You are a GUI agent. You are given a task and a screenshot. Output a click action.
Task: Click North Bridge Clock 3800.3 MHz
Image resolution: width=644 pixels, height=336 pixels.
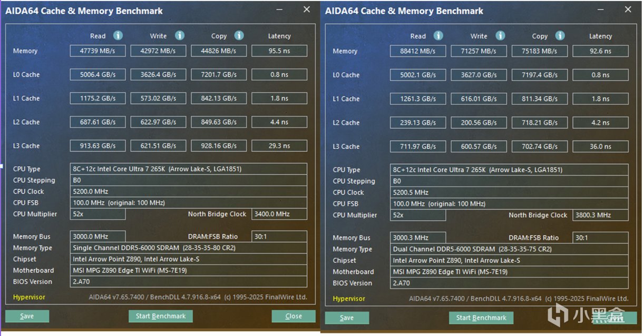tap(600, 215)
